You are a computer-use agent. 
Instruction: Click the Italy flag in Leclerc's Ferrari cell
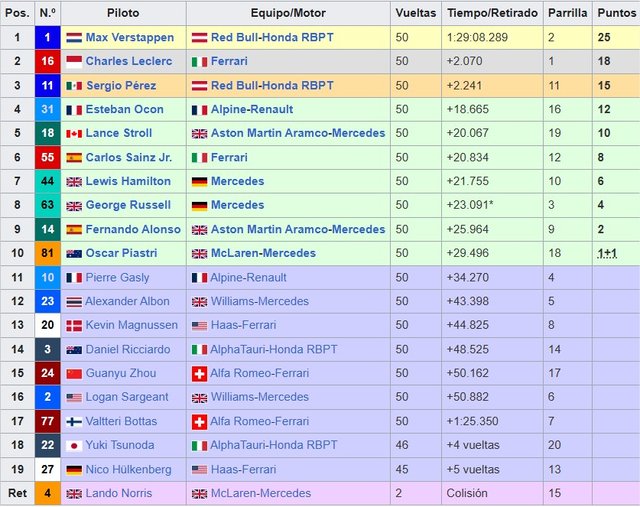click(x=199, y=62)
